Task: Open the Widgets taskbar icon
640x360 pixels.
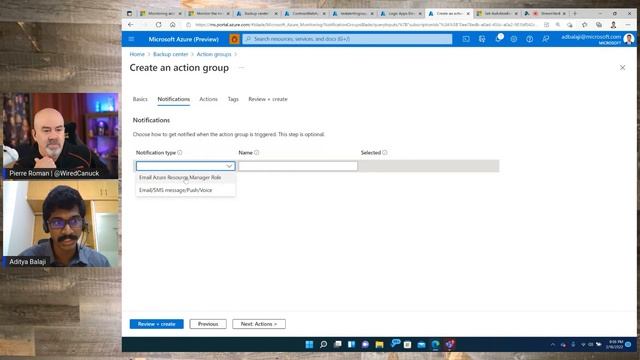Action: tap(351, 344)
